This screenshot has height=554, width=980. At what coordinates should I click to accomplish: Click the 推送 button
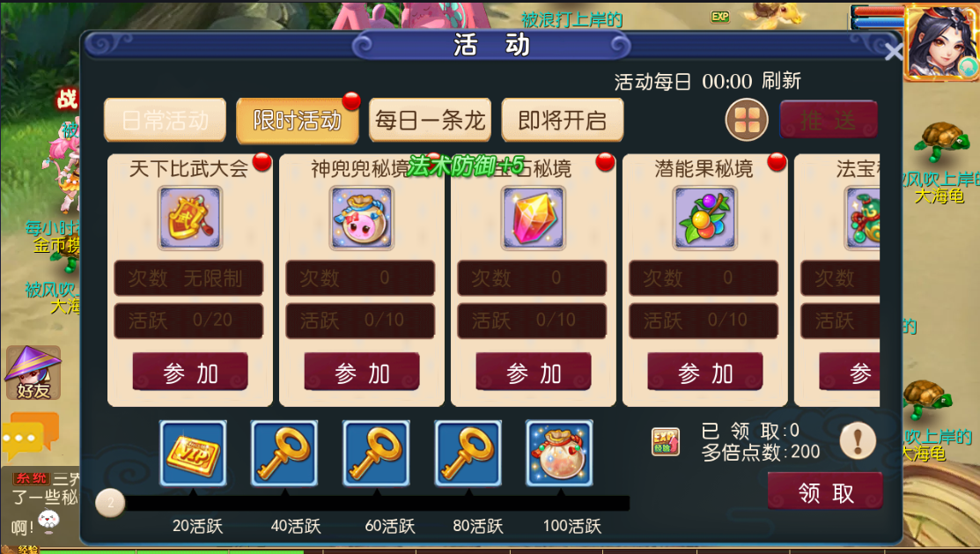829,120
